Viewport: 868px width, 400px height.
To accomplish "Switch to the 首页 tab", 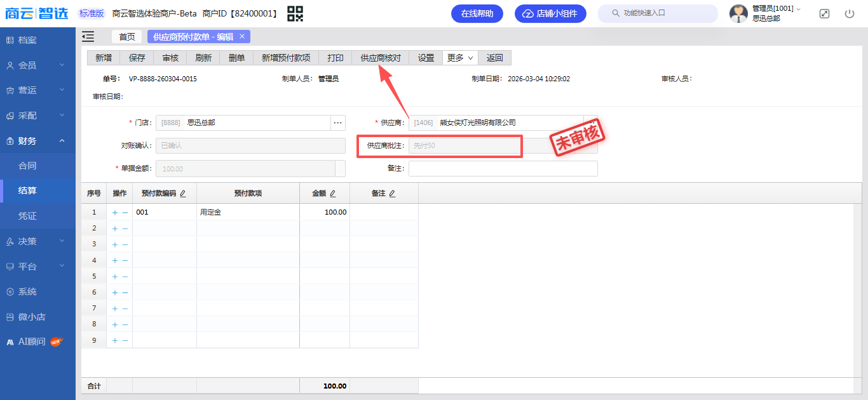I will tap(127, 37).
